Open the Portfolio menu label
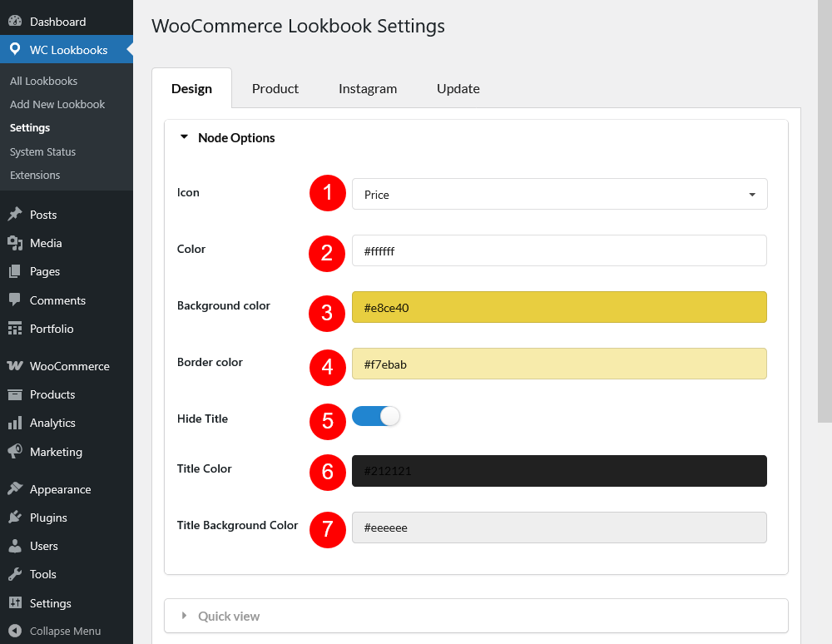This screenshot has width=832, height=644. pos(52,329)
